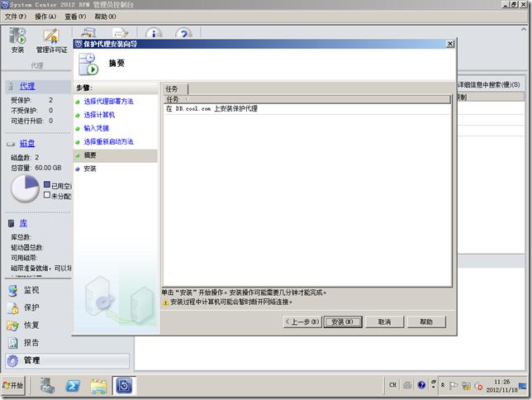Click the 磁盘 link in the left pane
Viewport: 532px width, 400px height.
click(27, 143)
